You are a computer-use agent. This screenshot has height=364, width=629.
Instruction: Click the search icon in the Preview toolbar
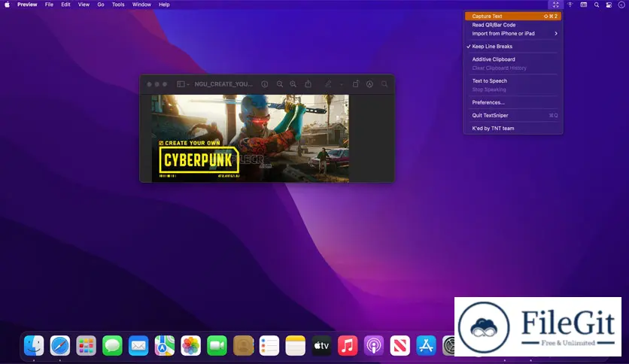(x=384, y=84)
